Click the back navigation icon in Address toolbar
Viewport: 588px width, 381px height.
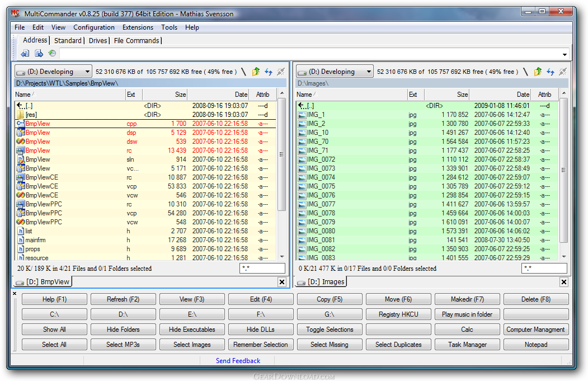(x=25, y=53)
